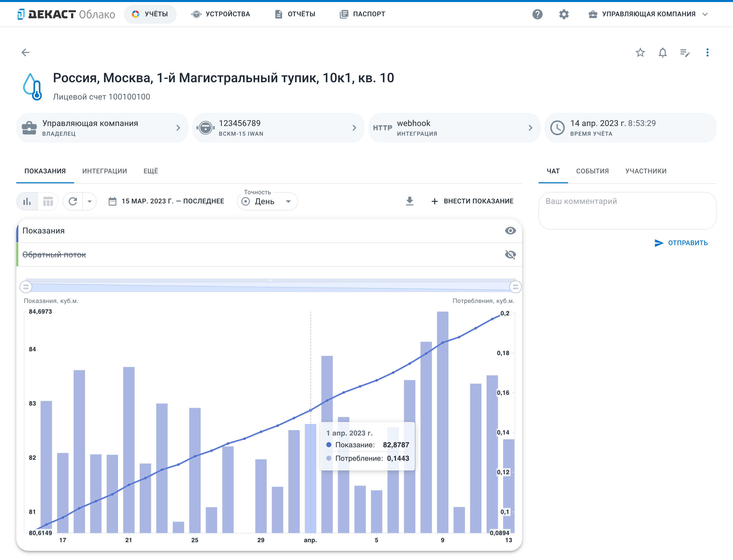Click the Устройства meter icon
The image size is (733, 560).
click(x=196, y=14)
